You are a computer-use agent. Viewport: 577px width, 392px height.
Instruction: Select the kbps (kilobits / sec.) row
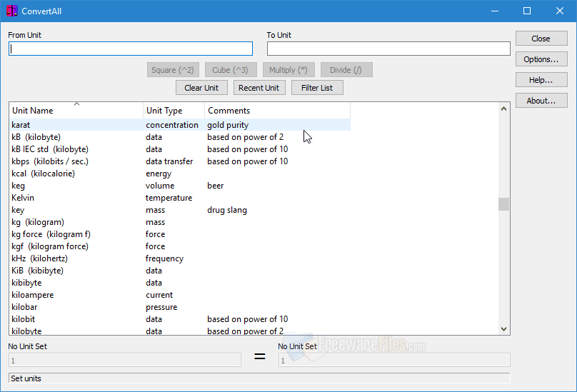[180, 161]
